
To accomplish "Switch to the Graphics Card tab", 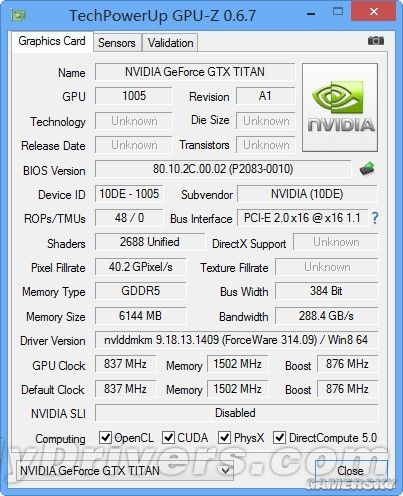I will (52, 41).
